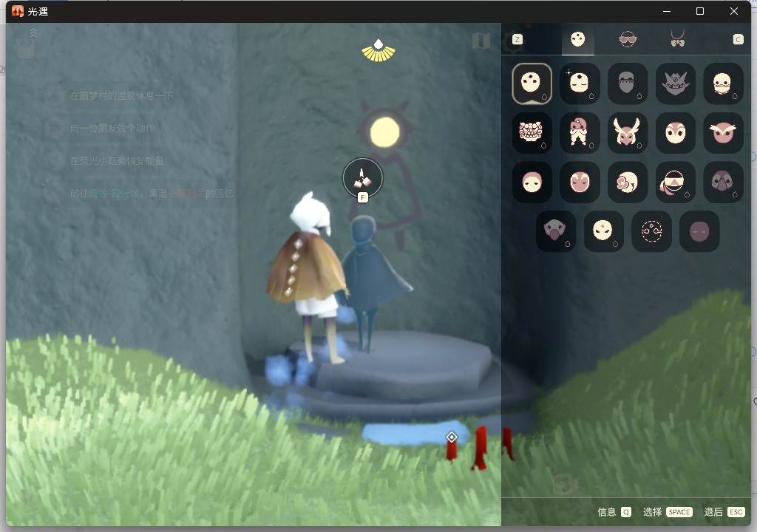
Task: Equip the plain mask with forehead diamond
Action: click(x=603, y=231)
